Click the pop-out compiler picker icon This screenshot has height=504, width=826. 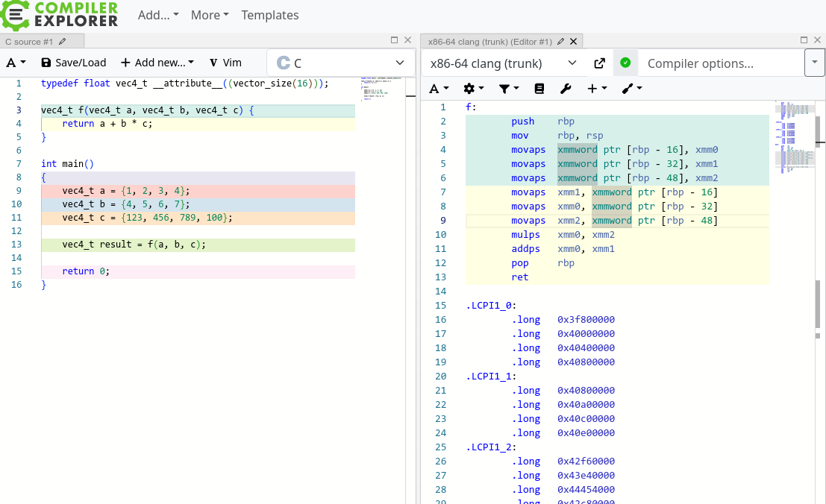[x=599, y=63]
